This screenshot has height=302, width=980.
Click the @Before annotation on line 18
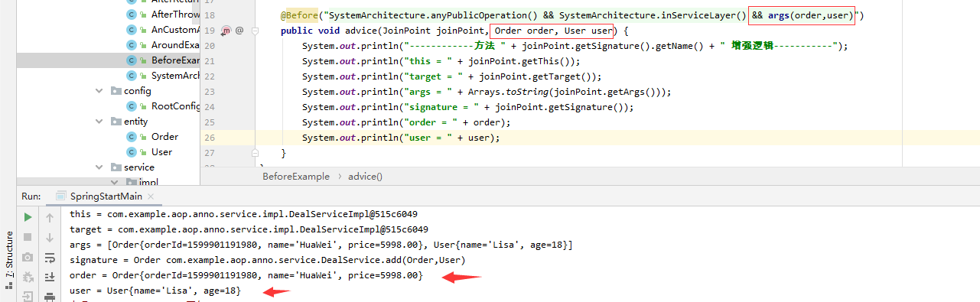(x=298, y=15)
